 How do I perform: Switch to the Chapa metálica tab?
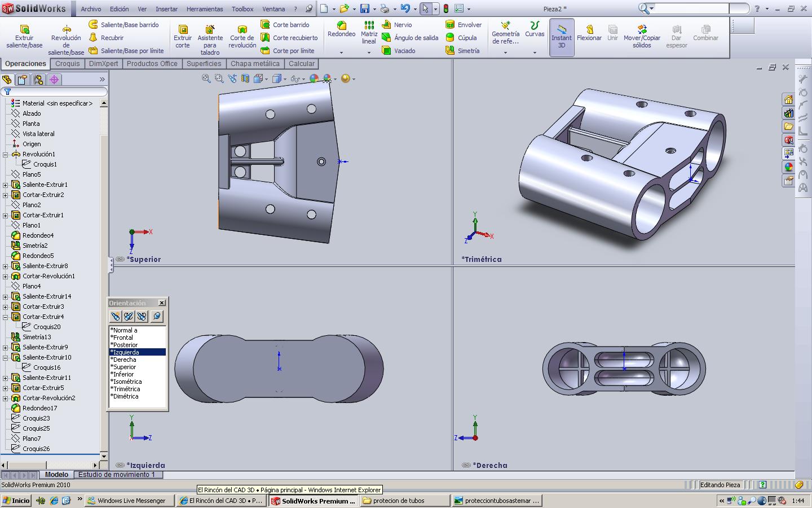(255, 64)
